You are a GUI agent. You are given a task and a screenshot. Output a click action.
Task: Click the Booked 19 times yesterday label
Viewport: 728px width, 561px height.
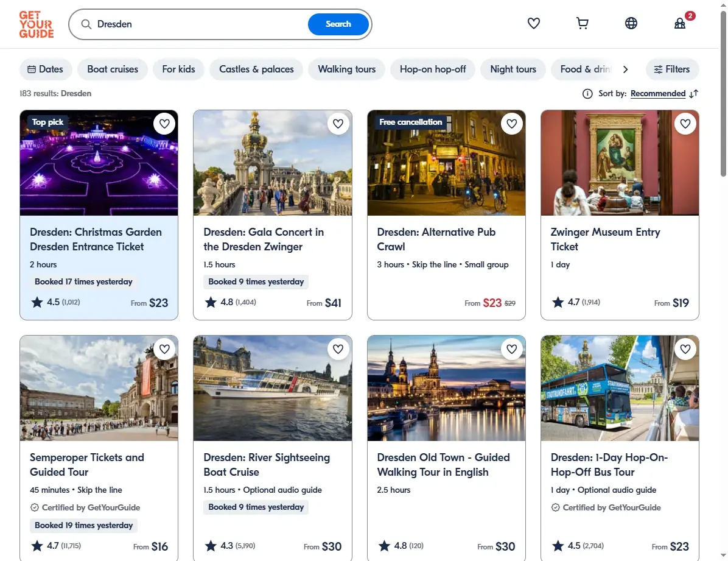(83, 525)
